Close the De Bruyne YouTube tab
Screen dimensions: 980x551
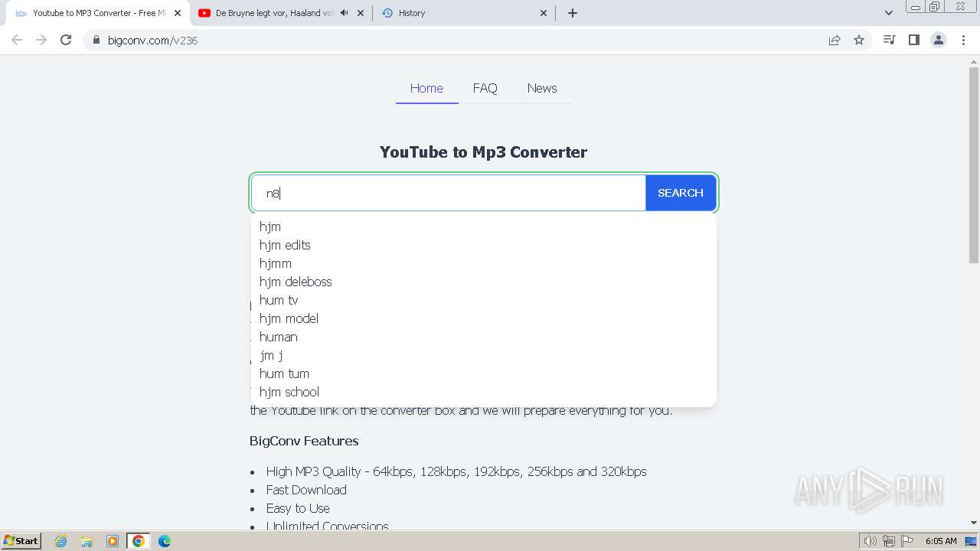pyautogui.click(x=361, y=13)
